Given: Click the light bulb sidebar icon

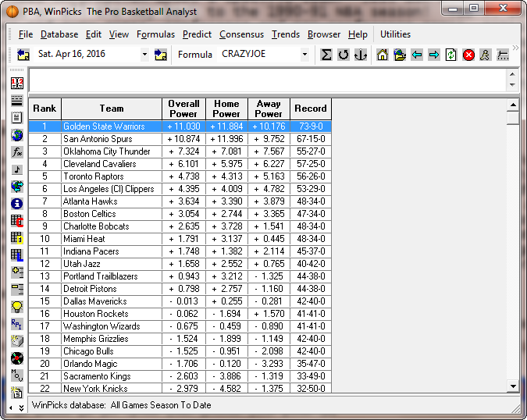Looking at the screenshot, I should coord(17,306).
